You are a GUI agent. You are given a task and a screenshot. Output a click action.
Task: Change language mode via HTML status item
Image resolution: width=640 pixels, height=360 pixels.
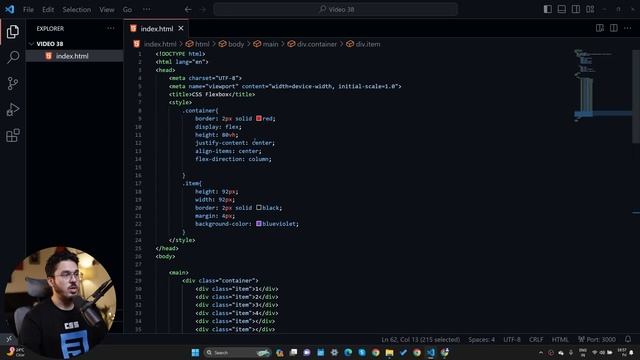tap(560, 340)
